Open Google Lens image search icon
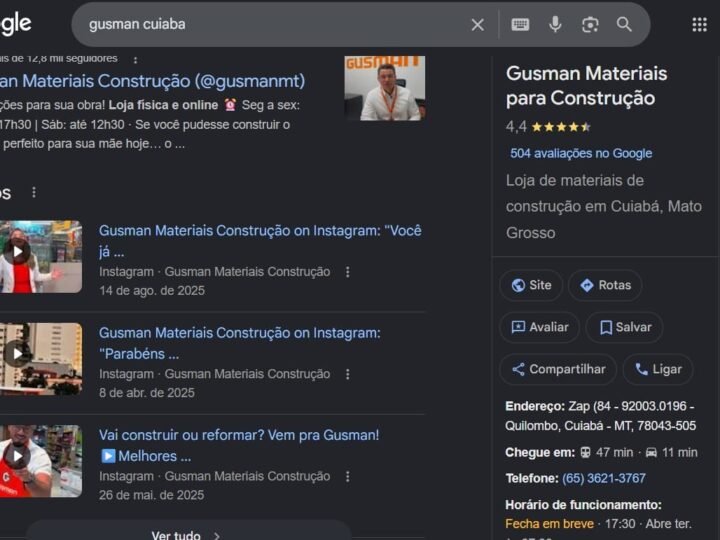This screenshot has height=540, width=720. click(590, 24)
